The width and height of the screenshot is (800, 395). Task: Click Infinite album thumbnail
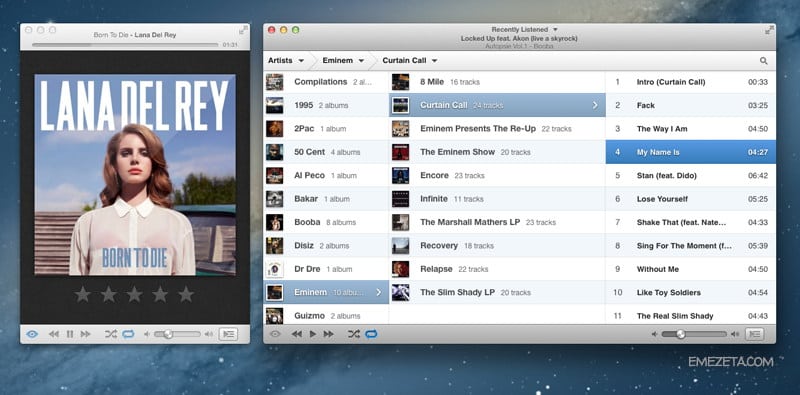click(401, 199)
